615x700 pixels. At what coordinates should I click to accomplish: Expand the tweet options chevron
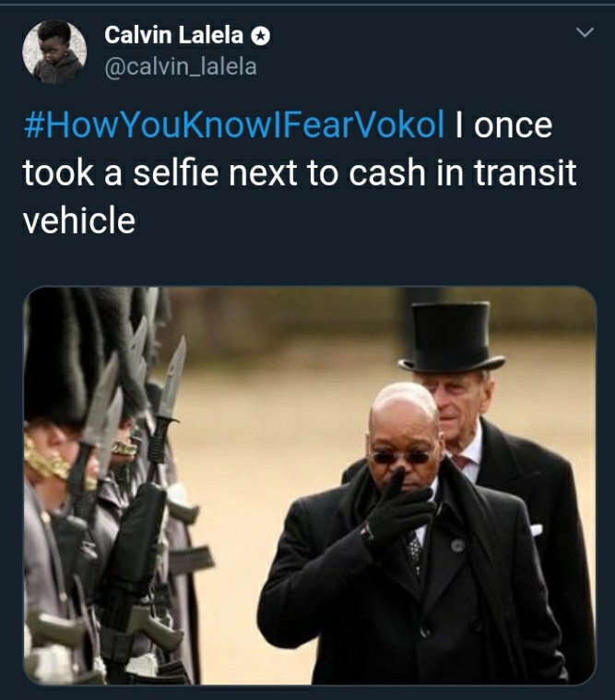pyautogui.click(x=585, y=32)
